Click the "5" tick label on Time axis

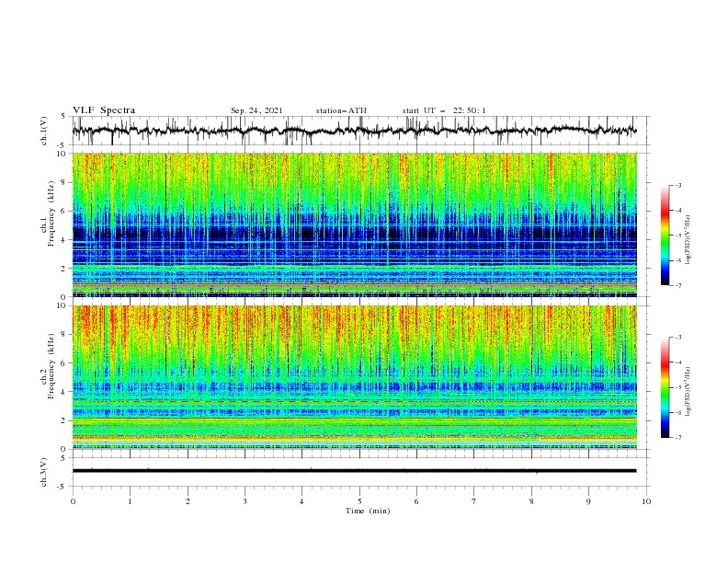click(359, 501)
